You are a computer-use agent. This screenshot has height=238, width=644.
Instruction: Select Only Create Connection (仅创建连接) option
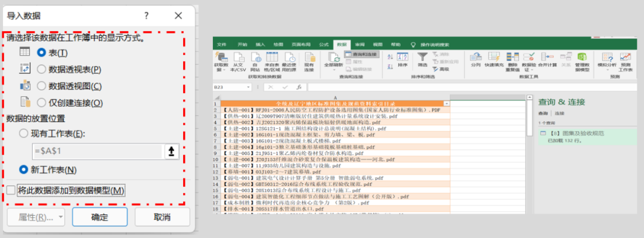point(41,103)
